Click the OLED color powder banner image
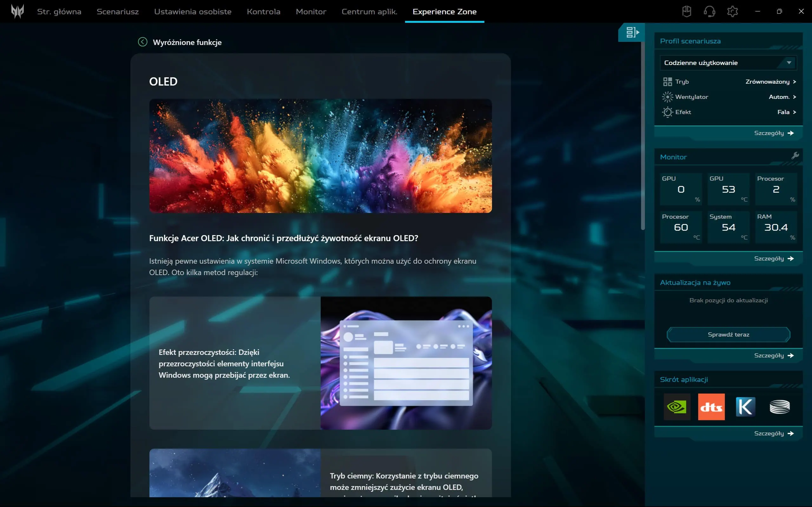 (320, 156)
